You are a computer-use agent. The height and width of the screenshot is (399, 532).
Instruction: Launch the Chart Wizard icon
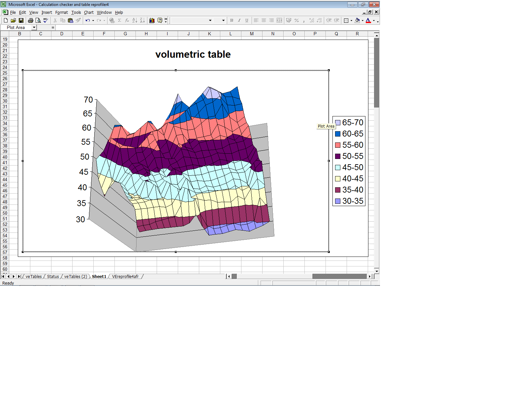click(152, 20)
